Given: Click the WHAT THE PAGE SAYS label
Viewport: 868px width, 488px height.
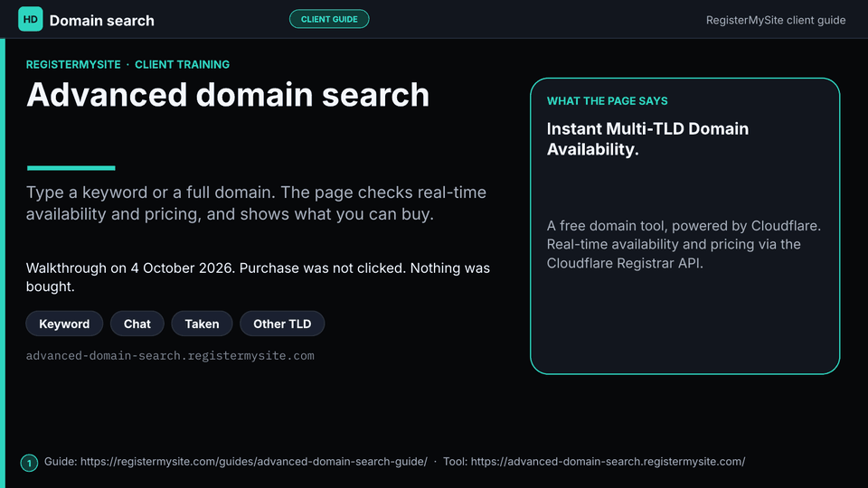Looking at the screenshot, I should pos(608,100).
